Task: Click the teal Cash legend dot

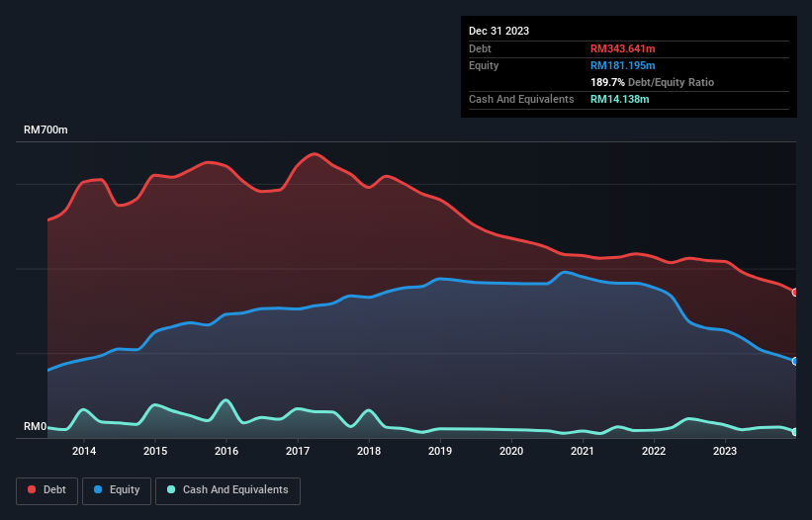Action: 171,489
